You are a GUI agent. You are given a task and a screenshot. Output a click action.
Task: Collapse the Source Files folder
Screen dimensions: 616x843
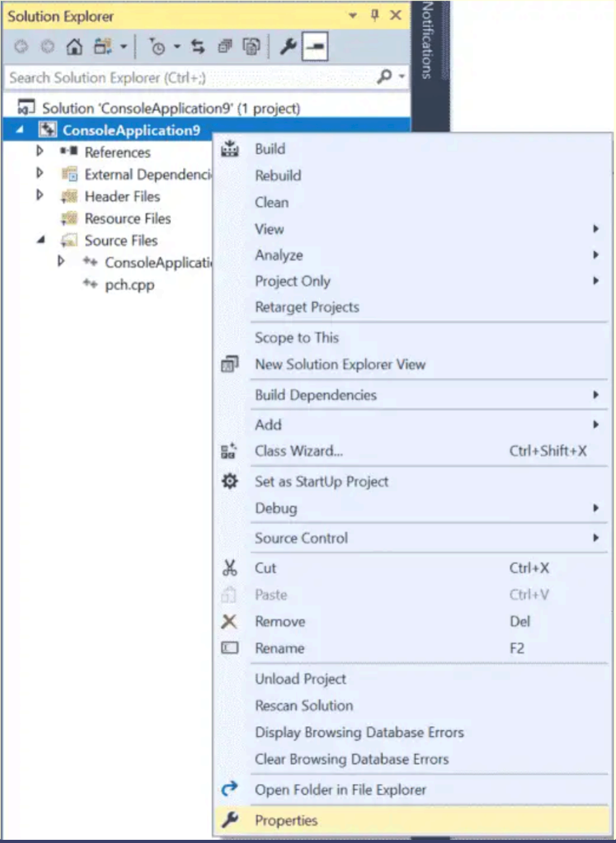pyautogui.click(x=41, y=239)
